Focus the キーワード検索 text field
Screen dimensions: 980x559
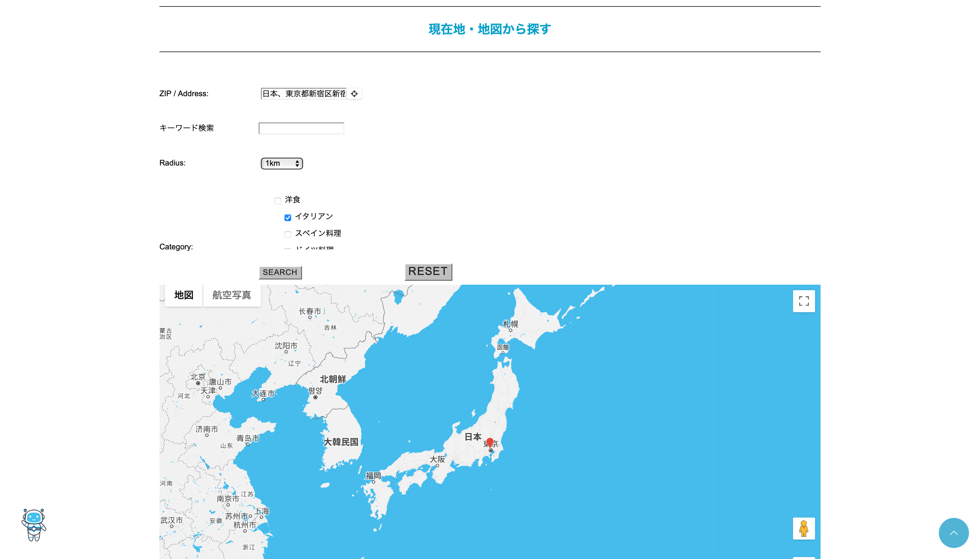tap(301, 128)
